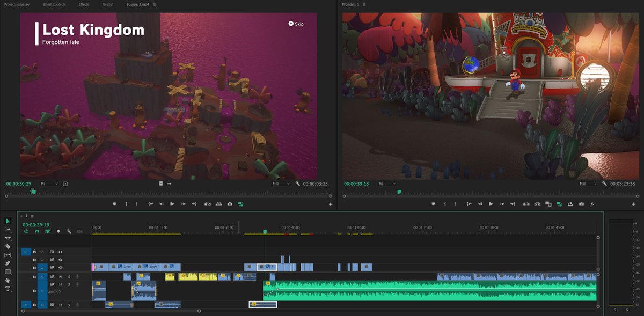Click the timeline playhead at 00:00:39:18
Screen dimensions: 644x316
tap(265, 232)
